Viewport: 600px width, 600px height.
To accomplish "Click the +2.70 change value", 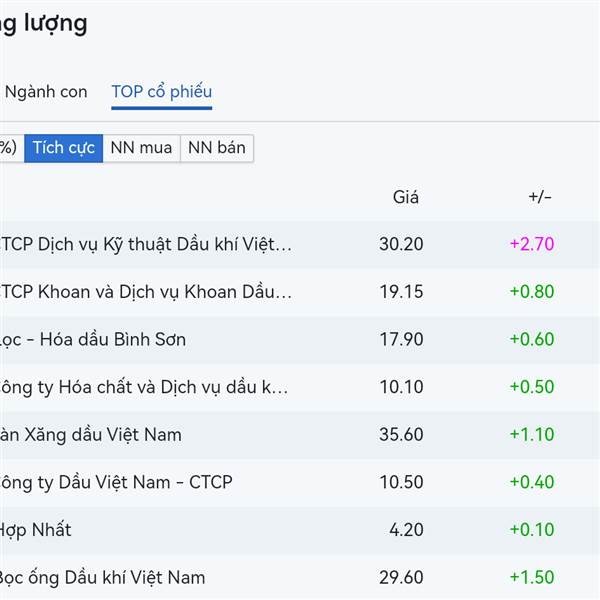I will (532, 244).
